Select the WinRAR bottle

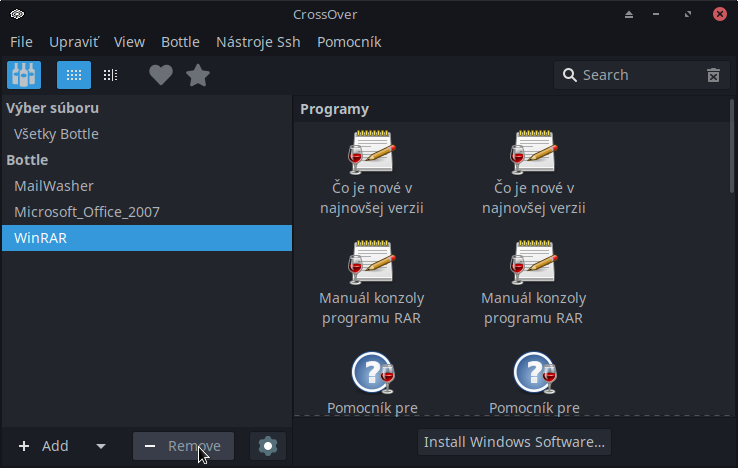tap(147, 238)
